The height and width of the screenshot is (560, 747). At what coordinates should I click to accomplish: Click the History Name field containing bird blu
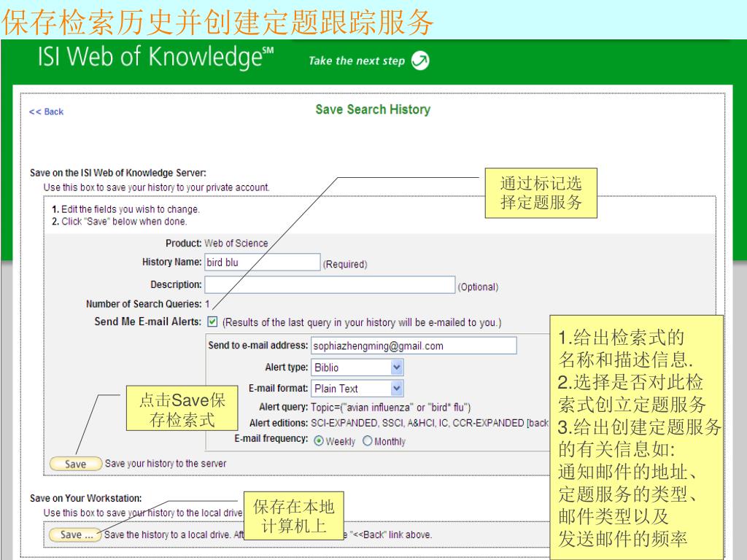pos(263,262)
